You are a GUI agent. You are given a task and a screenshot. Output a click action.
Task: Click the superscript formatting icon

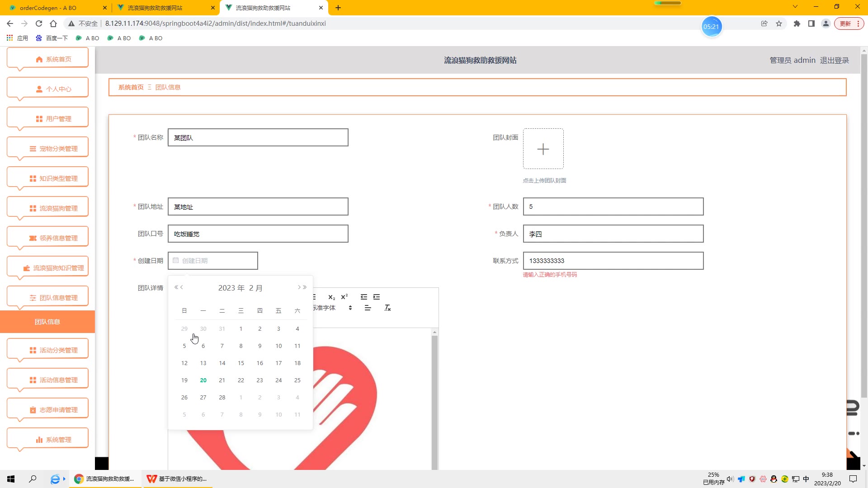click(x=344, y=297)
